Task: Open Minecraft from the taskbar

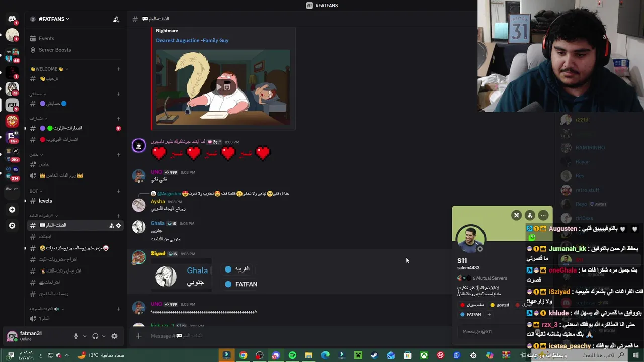Action: (358, 355)
